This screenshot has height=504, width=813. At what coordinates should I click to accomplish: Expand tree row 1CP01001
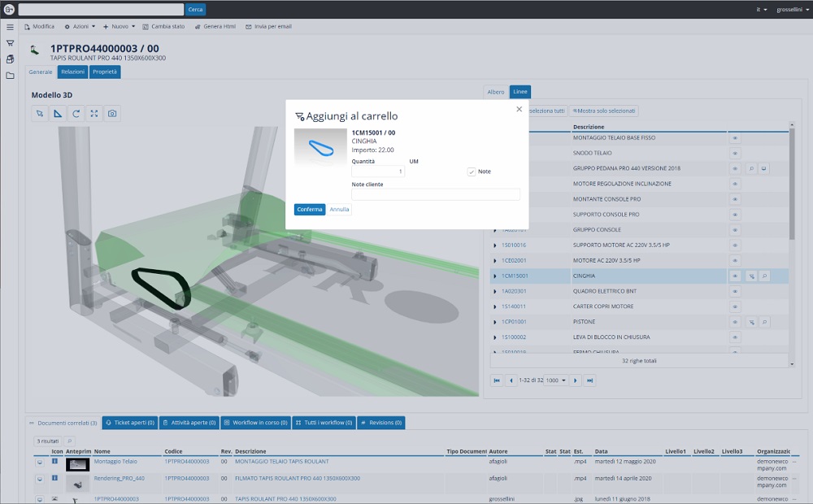tap(494, 322)
